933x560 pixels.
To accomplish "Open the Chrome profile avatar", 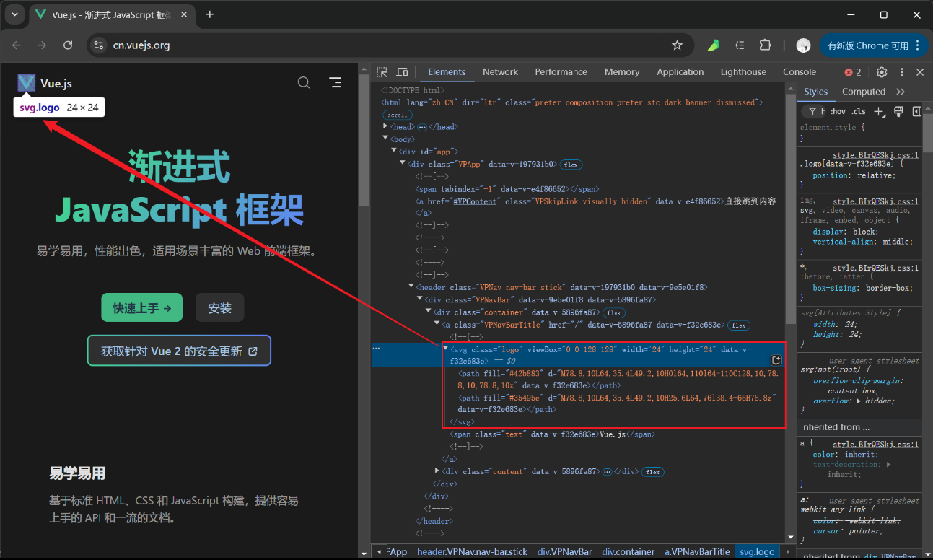I will coord(803,45).
